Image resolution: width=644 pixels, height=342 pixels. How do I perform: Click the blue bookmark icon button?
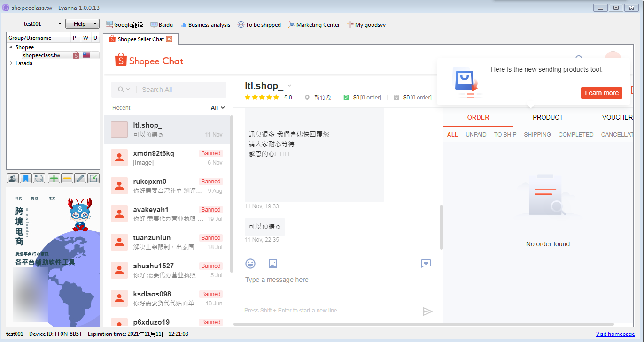[x=26, y=178]
